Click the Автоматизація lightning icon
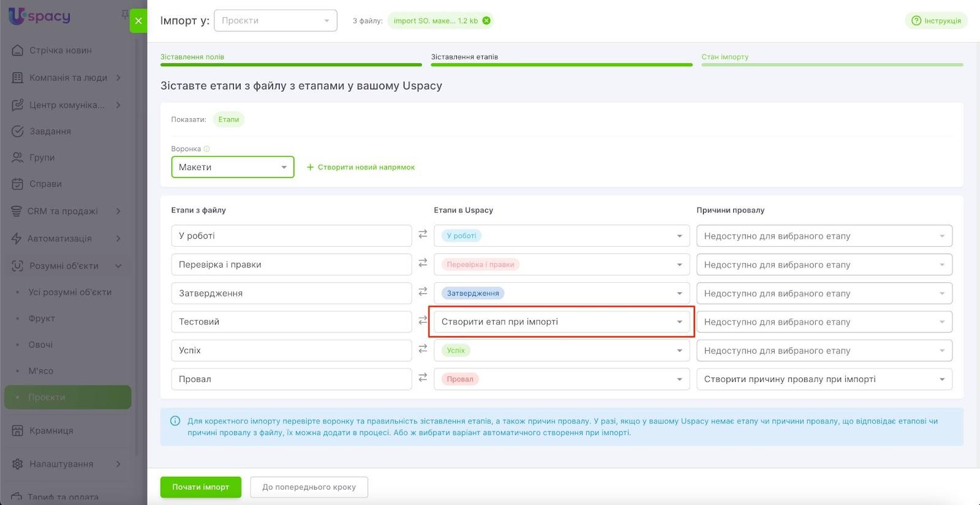The width and height of the screenshot is (980, 505). click(17, 238)
